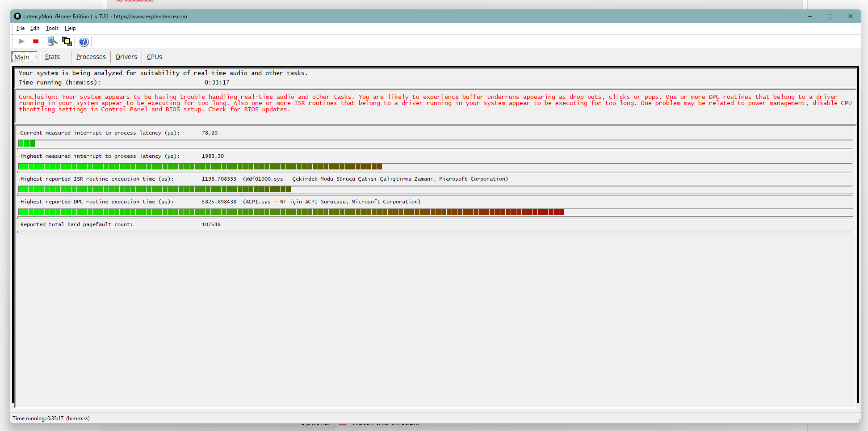Click the Start monitoring play icon
The width and height of the screenshot is (868, 431).
21,42
